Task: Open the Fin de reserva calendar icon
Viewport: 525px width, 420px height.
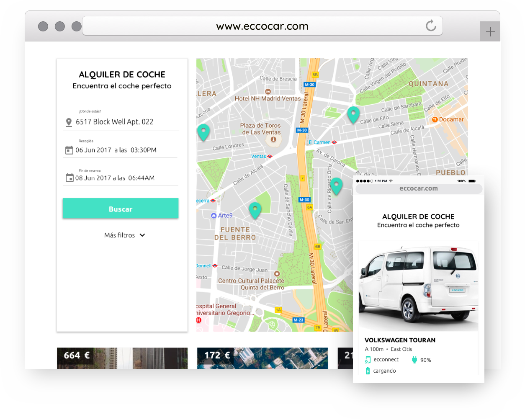Action: [x=69, y=178]
